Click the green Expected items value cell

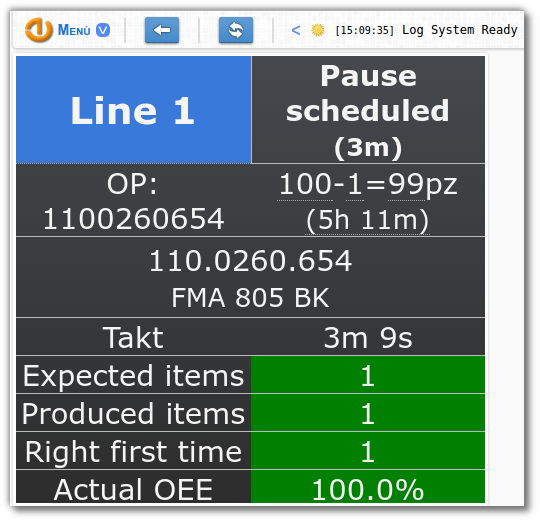coord(368,375)
